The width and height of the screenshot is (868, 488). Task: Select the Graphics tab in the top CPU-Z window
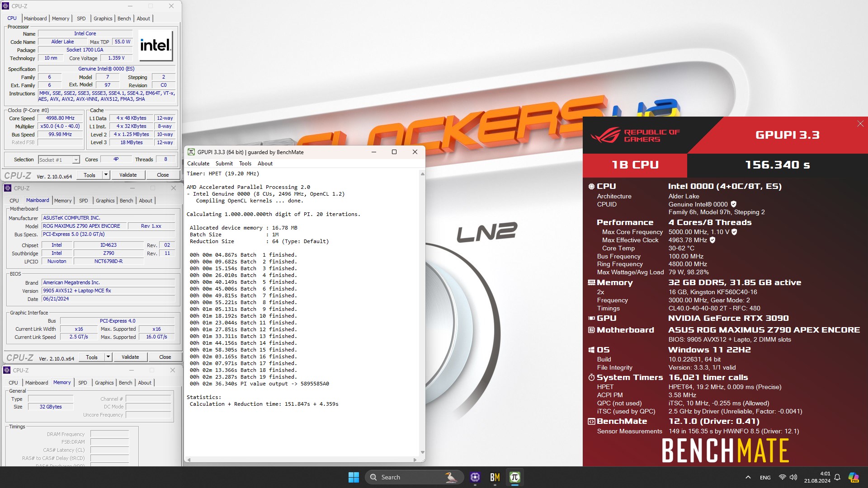click(x=103, y=19)
